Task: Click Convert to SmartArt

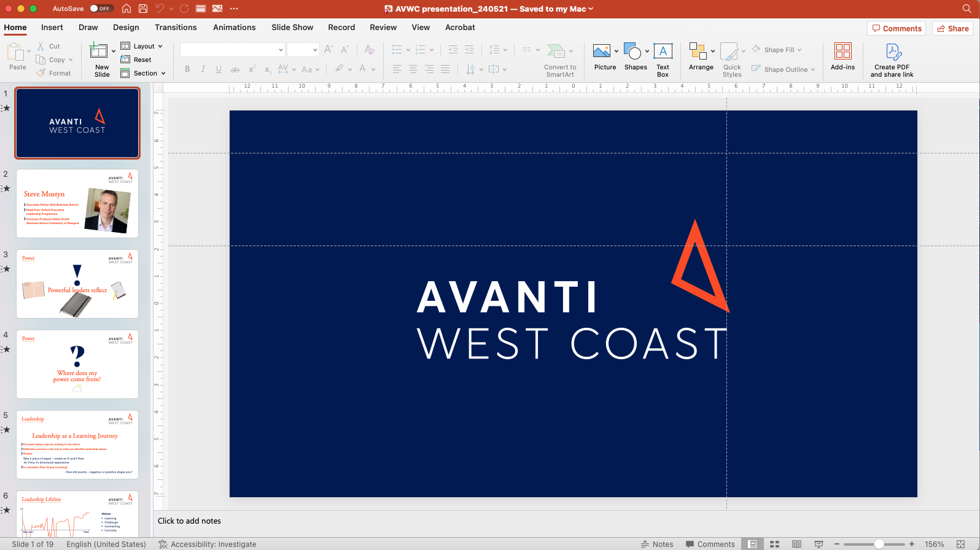Action: (x=560, y=60)
